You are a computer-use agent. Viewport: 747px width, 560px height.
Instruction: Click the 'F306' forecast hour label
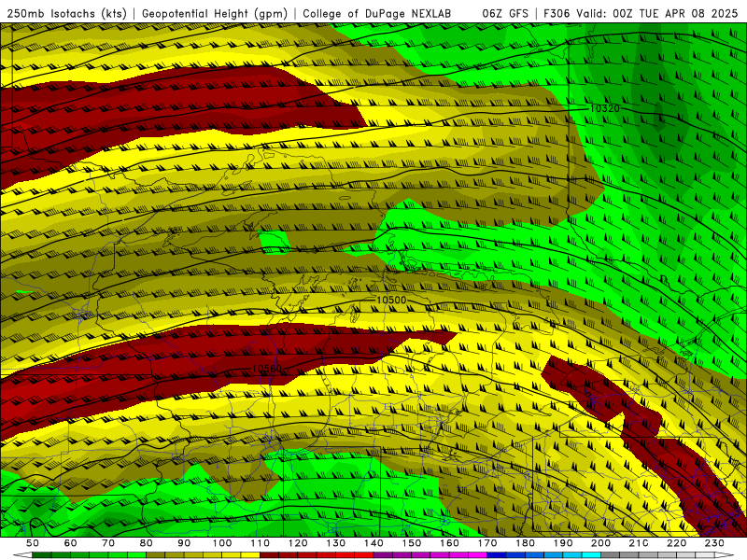tap(557, 14)
